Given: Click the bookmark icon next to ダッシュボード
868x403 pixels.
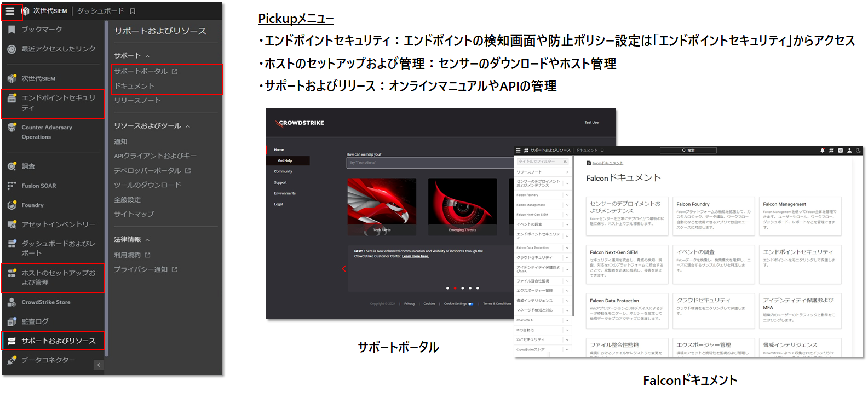Looking at the screenshot, I should click(133, 11).
